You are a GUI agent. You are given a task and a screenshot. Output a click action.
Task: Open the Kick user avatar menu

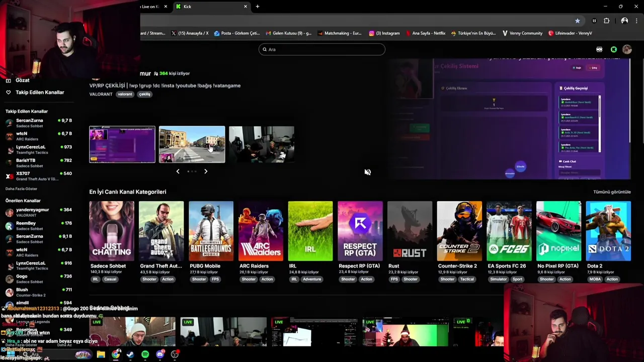[627, 49]
